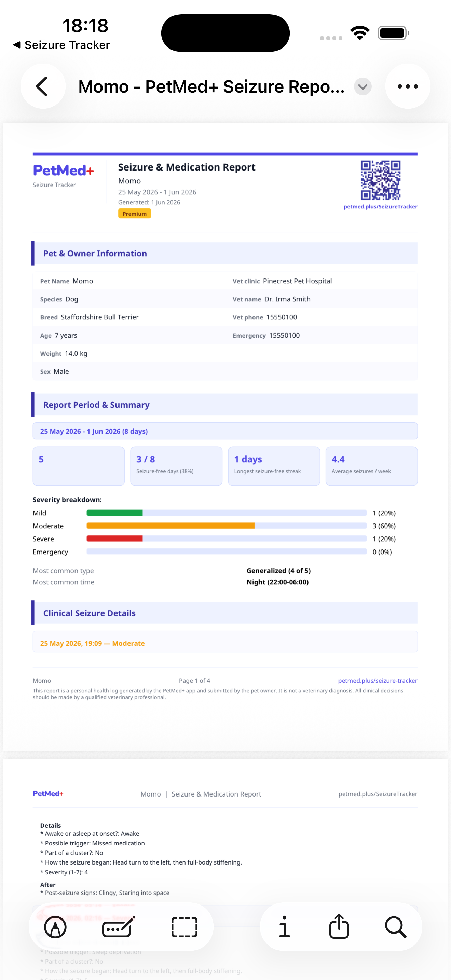Tap the red Severe severity bar

pos(114,539)
